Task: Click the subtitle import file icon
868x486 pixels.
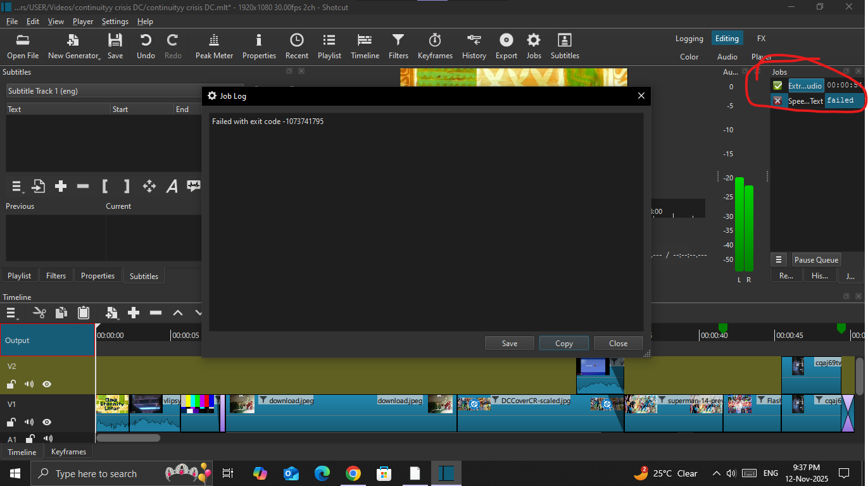Action: 39,186
